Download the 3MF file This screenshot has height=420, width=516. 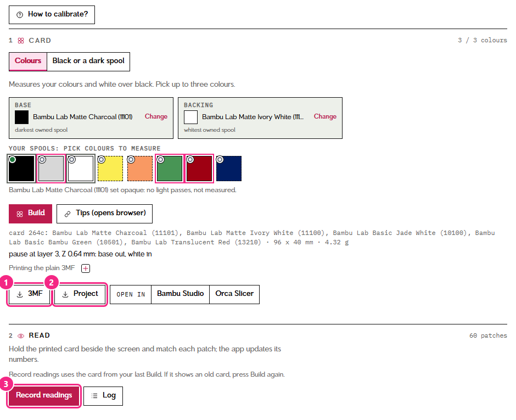point(29,294)
